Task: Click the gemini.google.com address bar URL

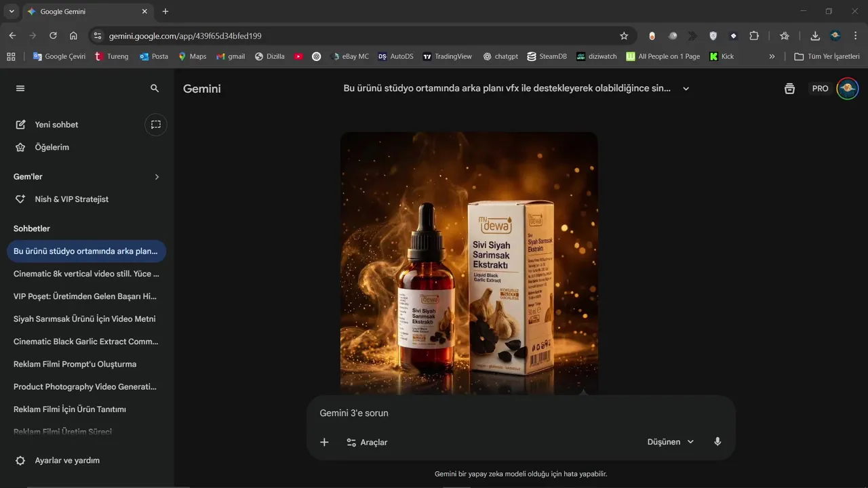Action: (x=185, y=36)
